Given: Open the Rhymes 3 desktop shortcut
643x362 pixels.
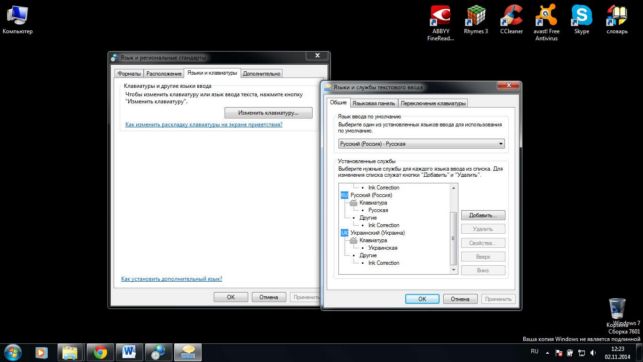Looking at the screenshot, I should [476, 19].
